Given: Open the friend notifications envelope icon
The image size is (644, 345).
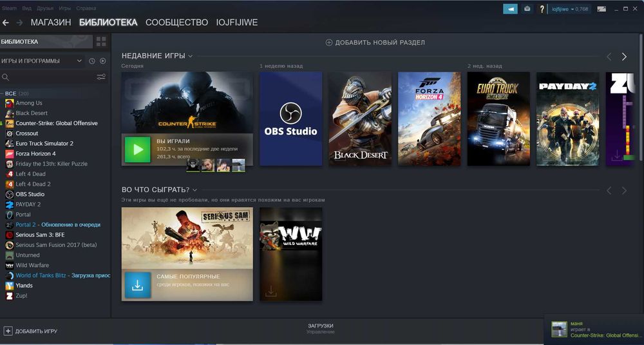Looking at the screenshot, I should (527, 8).
